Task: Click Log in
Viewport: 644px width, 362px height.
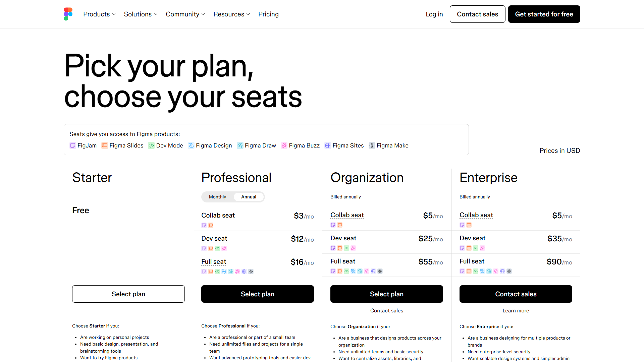Action: tap(434, 14)
